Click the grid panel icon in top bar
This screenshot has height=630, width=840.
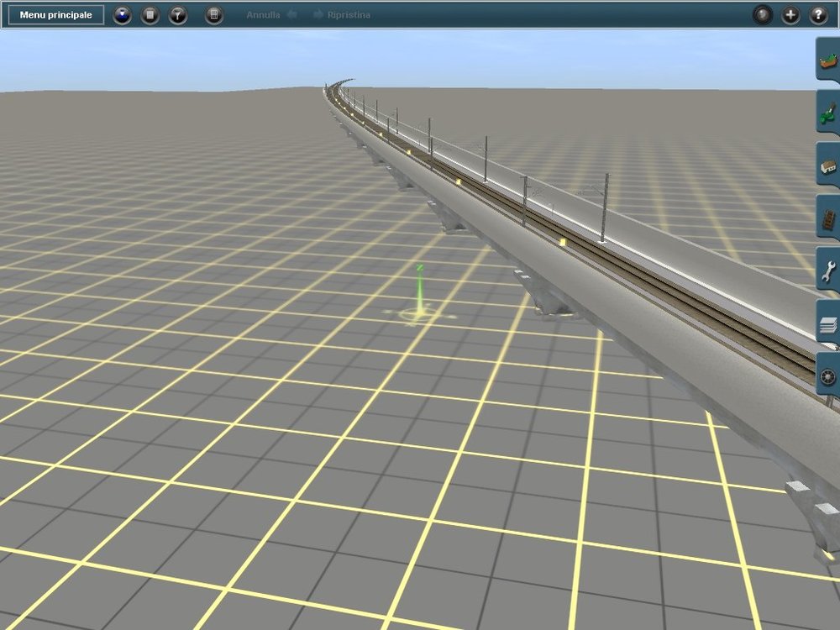[x=213, y=15]
